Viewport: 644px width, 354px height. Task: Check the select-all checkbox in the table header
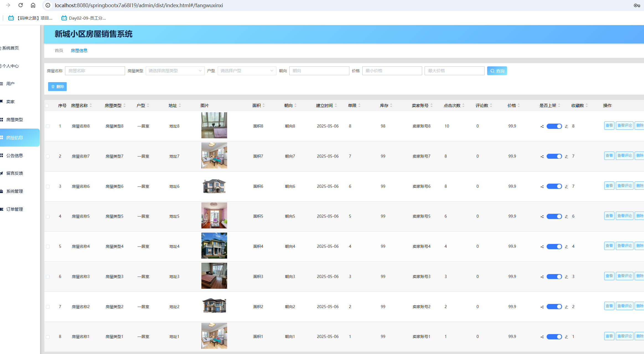(x=47, y=106)
